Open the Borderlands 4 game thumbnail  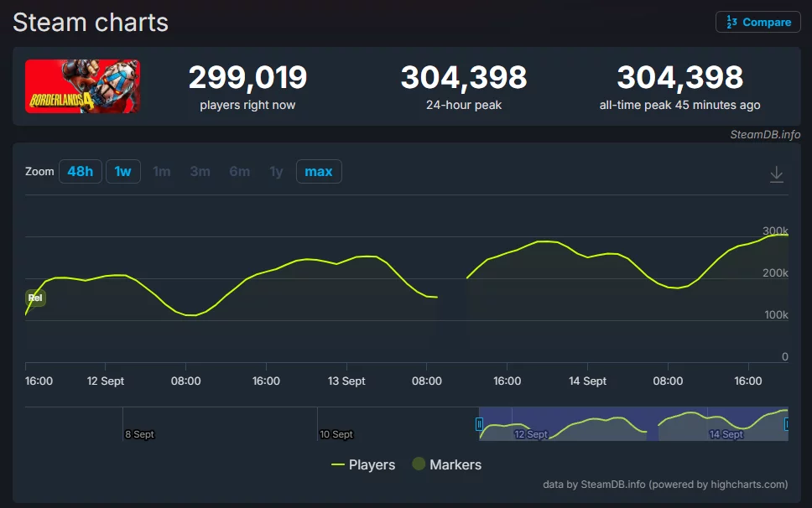[82, 86]
